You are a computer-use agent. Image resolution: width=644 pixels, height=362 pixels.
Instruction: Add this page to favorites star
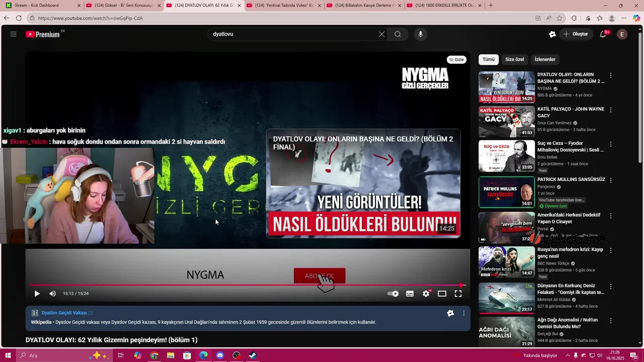click(x=559, y=18)
